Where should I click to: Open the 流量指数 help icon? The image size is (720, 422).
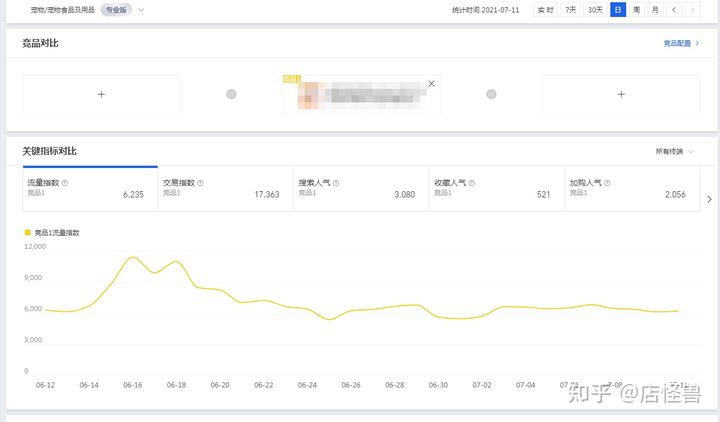(x=65, y=183)
